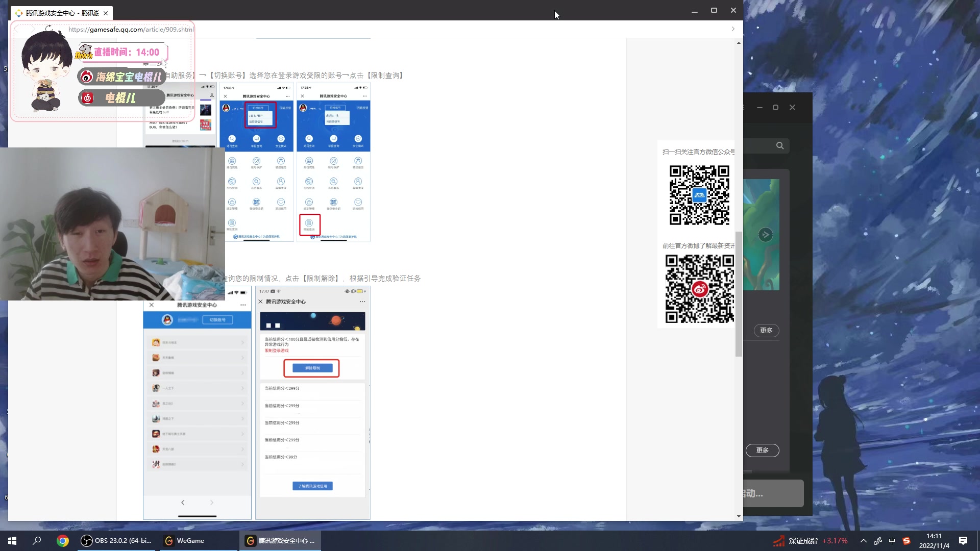
Task: Open the step-three screenshot showing 解除限制 button
Action: click(312, 403)
